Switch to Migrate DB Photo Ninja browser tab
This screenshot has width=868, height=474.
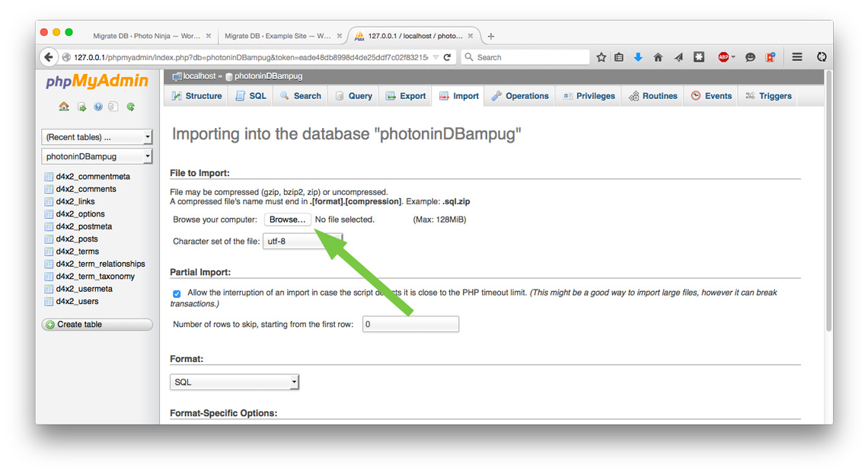click(147, 36)
